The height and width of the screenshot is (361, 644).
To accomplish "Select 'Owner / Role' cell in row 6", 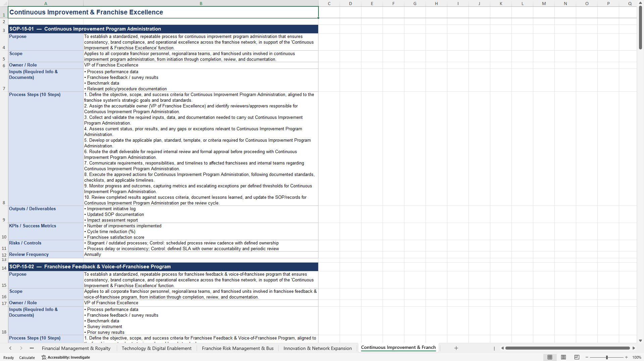I will click(46, 65).
